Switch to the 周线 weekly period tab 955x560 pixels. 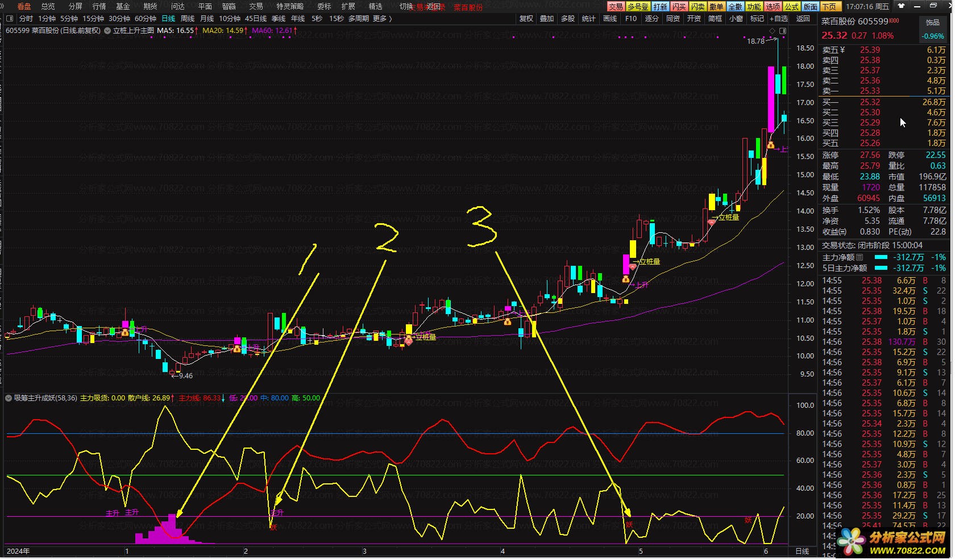[188, 19]
